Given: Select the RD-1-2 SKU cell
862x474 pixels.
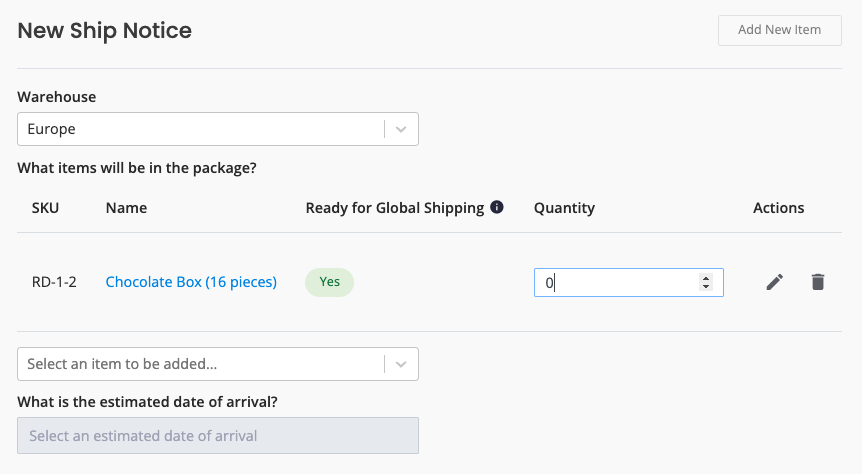Looking at the screenshot, I should coord(54,282).
